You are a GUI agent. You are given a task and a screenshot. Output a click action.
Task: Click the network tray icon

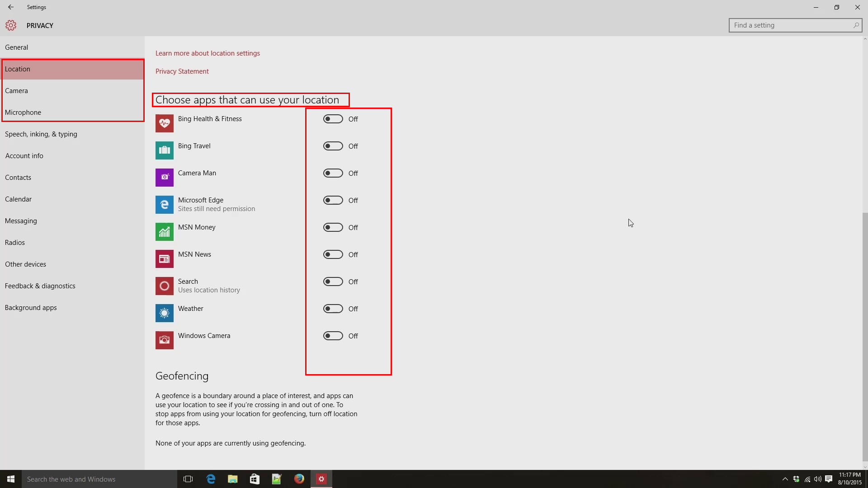tap(807, 479)
